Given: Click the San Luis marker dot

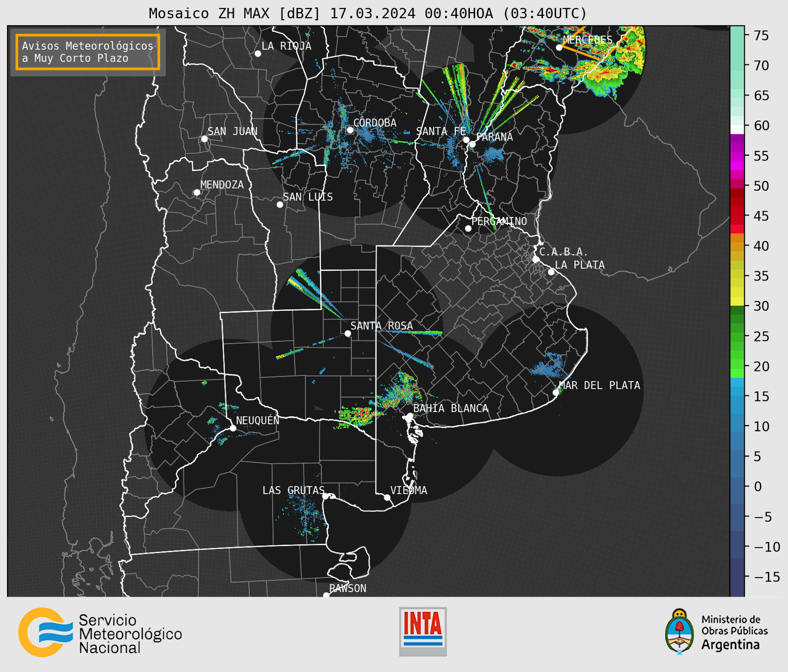Looking at the screenshot, I should 280,205.
